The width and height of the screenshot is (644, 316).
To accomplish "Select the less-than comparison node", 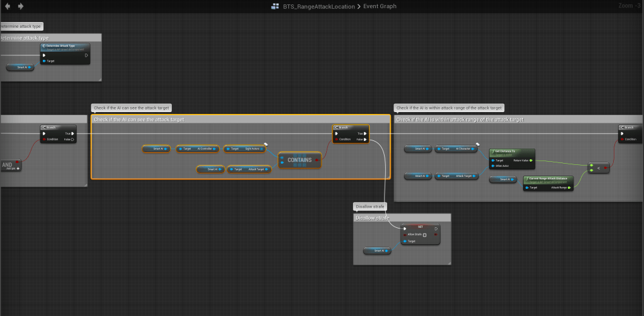I will click(597, 168).
